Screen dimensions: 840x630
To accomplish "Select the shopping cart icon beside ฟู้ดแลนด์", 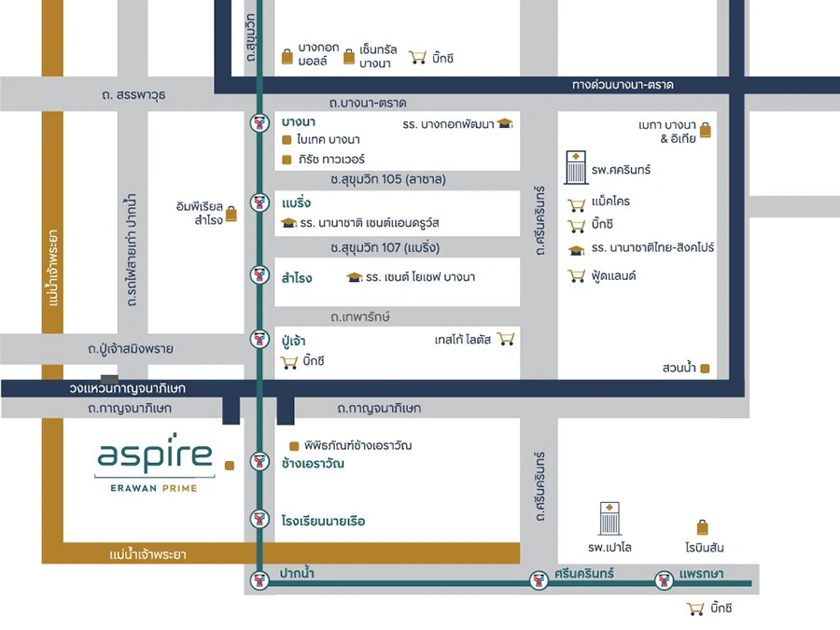I will click(577, 275).
